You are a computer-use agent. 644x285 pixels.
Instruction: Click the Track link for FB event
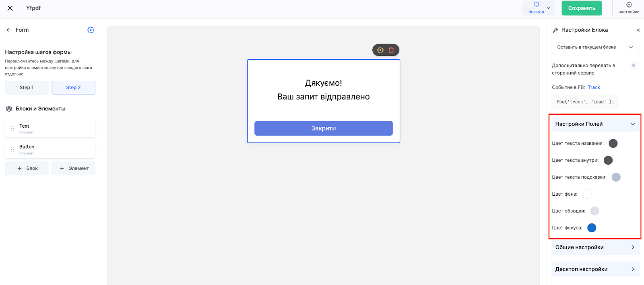[x=594, y=87]
